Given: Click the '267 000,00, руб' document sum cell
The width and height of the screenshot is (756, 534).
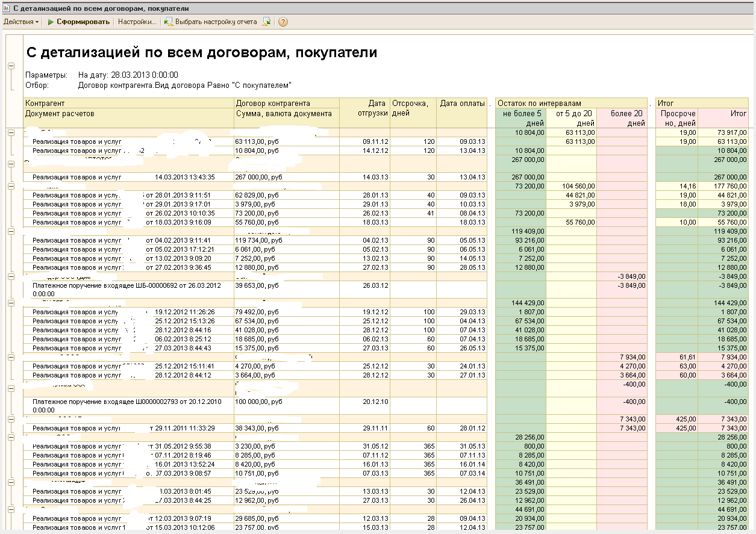Looking at the screenshot, I should coord(259,178).
